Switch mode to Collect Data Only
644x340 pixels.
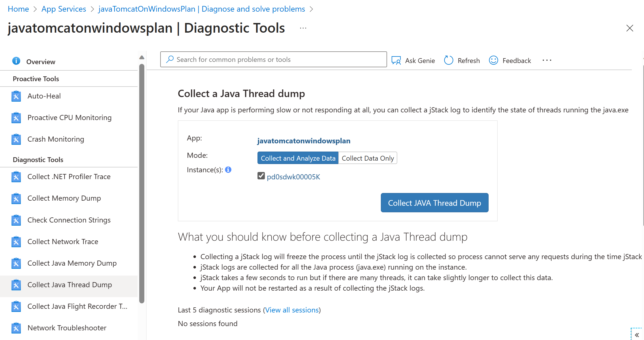(x=368, y=158)
